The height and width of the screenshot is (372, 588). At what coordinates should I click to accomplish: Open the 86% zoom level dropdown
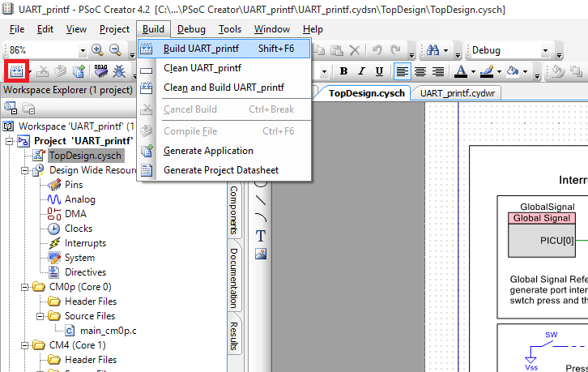click(83, 50)
